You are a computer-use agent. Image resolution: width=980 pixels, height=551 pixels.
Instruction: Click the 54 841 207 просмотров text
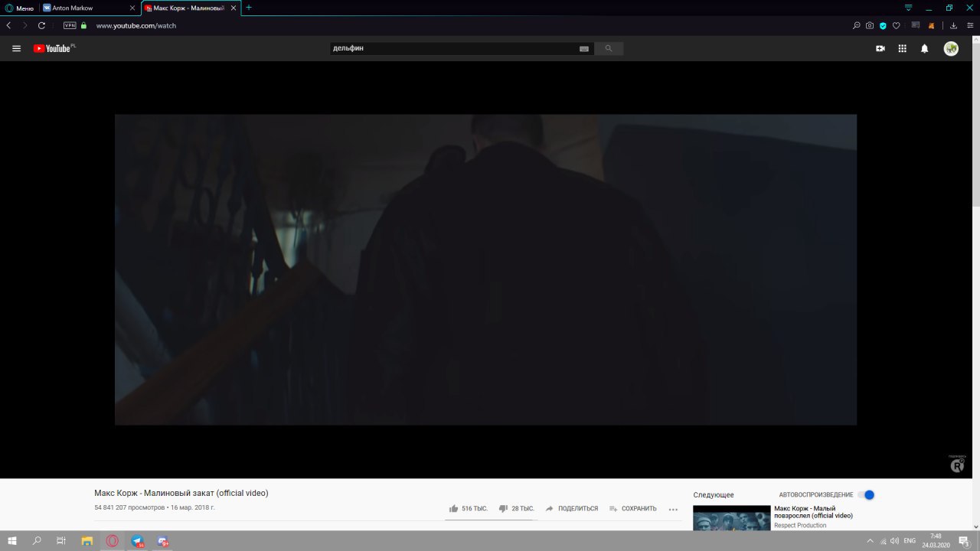click(x=129, y=508)
